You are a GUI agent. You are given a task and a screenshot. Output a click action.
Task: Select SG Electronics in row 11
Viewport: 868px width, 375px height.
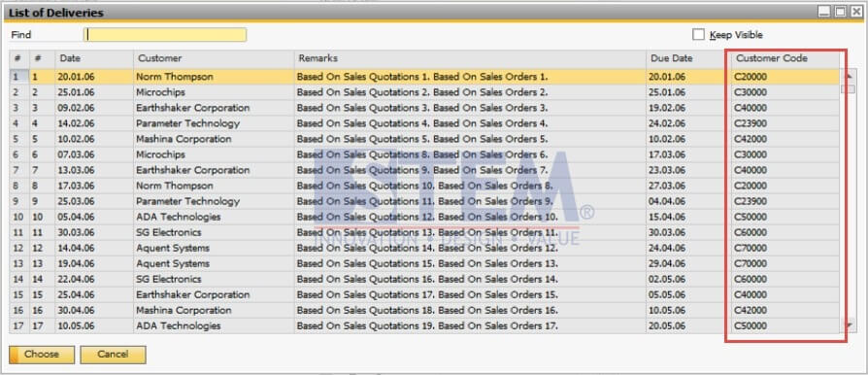169,232
